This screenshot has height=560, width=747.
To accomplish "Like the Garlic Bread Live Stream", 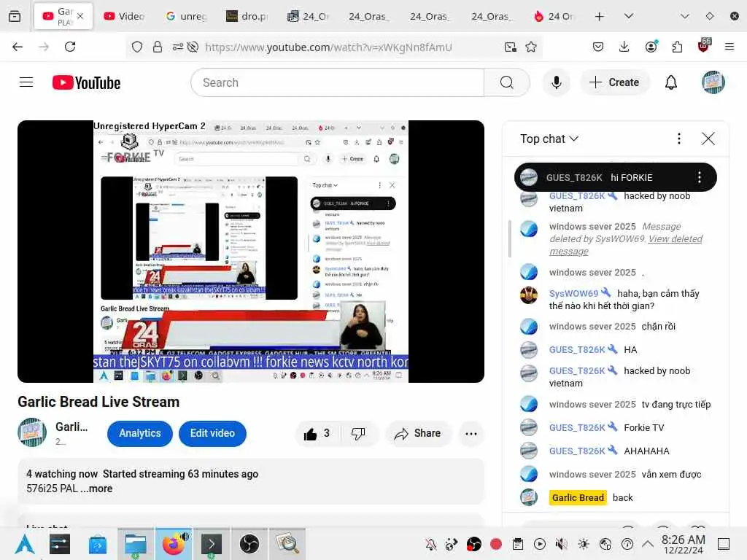I will pyautogui.click(x=317, y=433).
